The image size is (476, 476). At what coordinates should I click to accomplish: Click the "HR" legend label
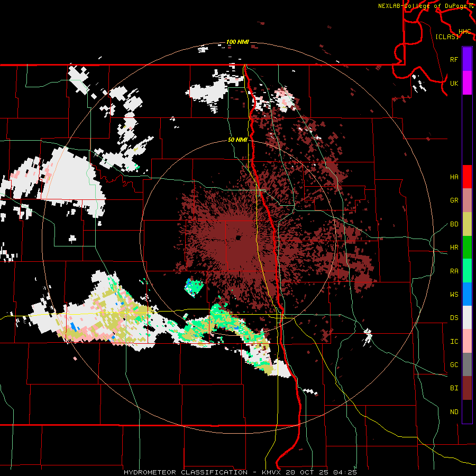454,248
